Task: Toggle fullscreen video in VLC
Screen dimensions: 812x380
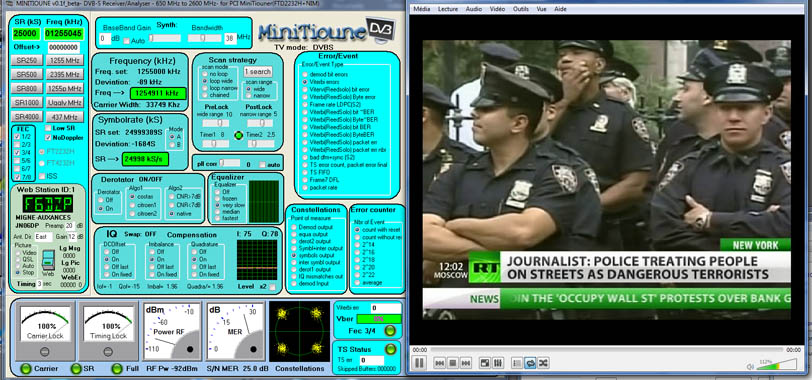Action: (x=485, y=363)
